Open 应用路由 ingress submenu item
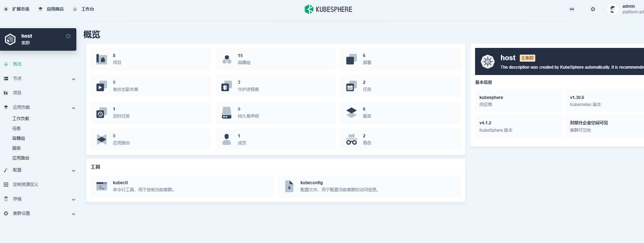Image resolution: width=644 pixels, height=243 pixels. (x=21, y=158)
